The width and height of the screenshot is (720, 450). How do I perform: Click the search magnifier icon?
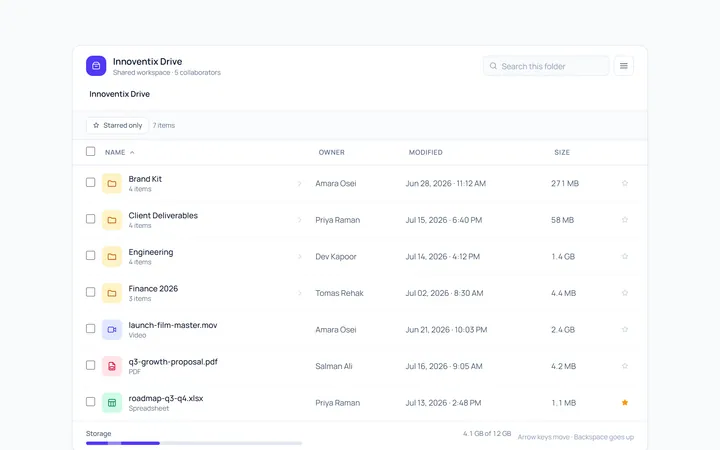point(493,66)
